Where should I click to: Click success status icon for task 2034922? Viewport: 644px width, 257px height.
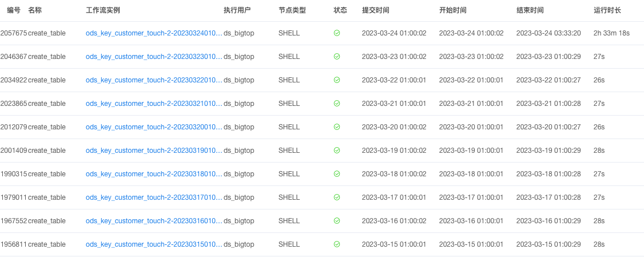(x=337, y=80)
